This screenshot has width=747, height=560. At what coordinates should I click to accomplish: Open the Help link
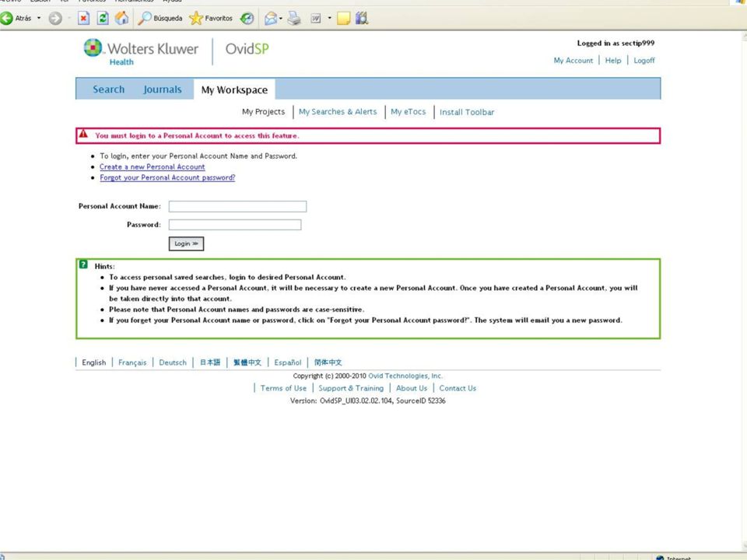pos(613,61)
